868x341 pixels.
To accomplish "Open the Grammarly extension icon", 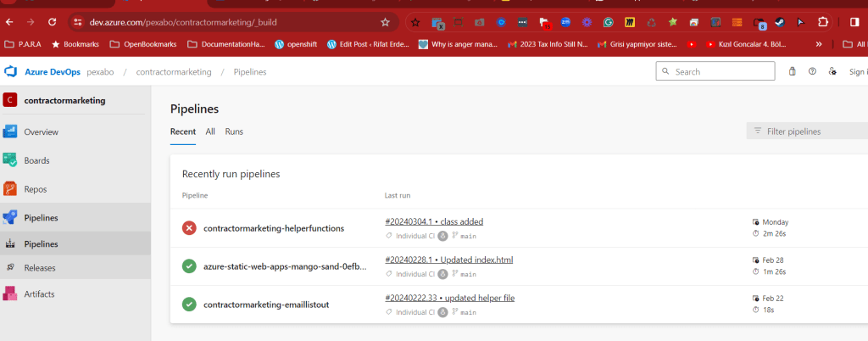I will (x=608, y=22).
